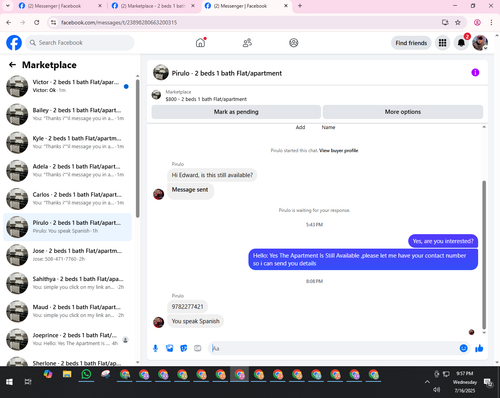The image size is (500, 398).
Task: Open Sahithya's Marketplace conversation
Action: 68,283
